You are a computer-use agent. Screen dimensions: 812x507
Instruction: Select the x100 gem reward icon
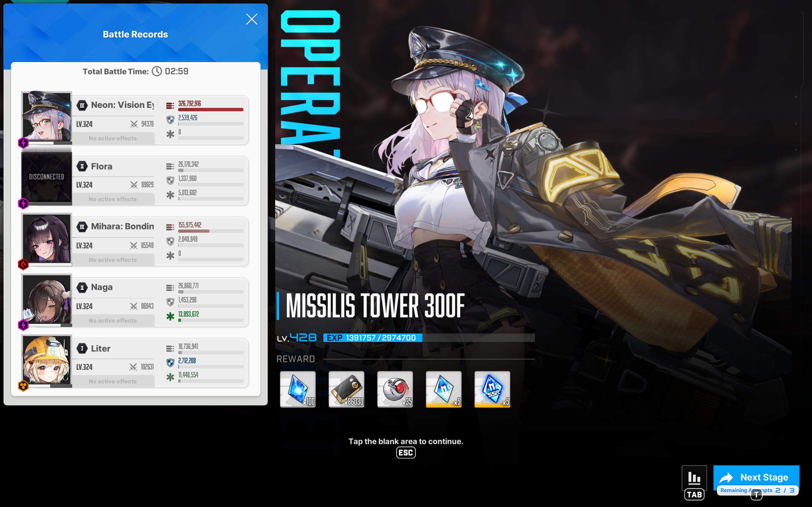coord(298,389)
